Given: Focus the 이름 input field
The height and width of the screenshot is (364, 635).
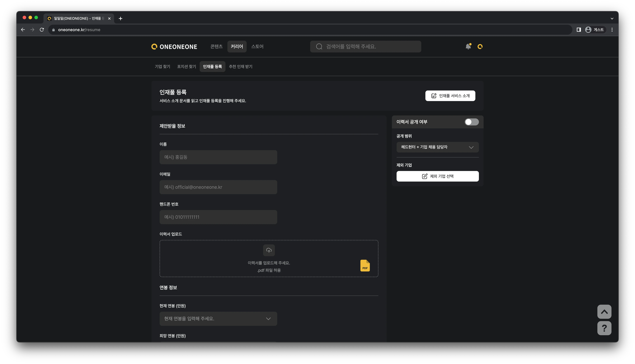Looking at the screenshot, I should click(x=218, y=157).
